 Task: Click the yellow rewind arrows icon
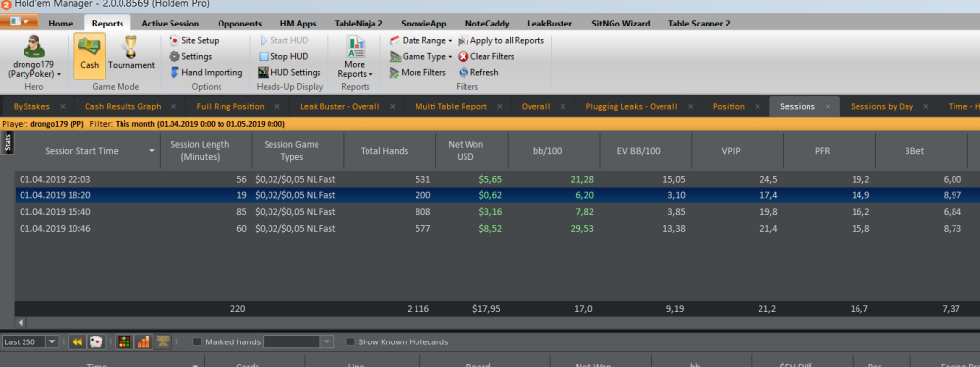tap(76, 341)
